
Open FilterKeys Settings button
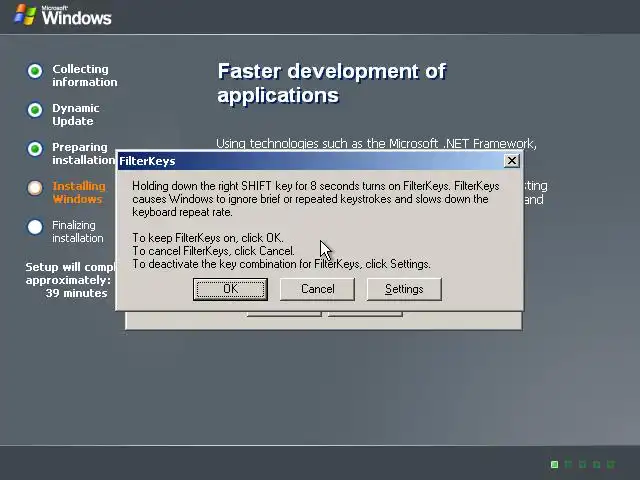[x=404, y=289]
